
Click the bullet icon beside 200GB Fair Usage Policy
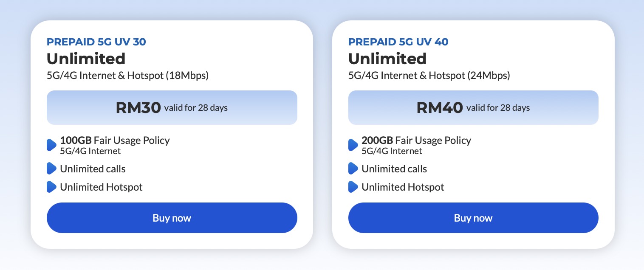tap(353, 145)
